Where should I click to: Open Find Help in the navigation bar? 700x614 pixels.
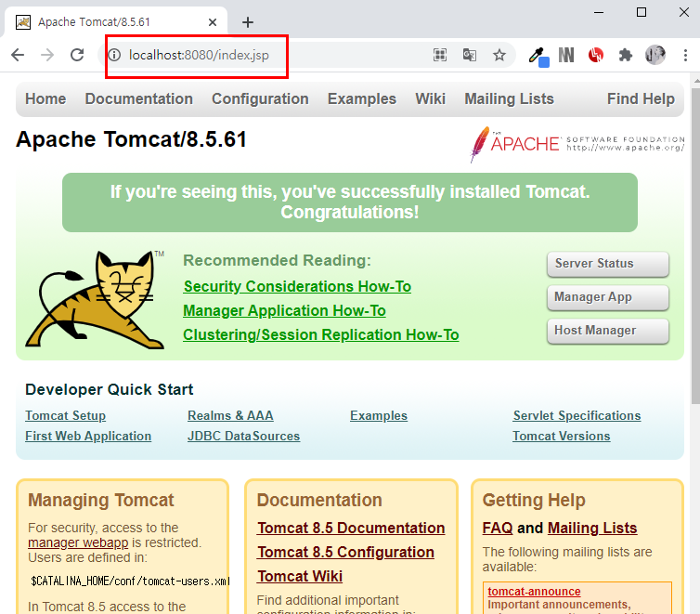(642, 98)
